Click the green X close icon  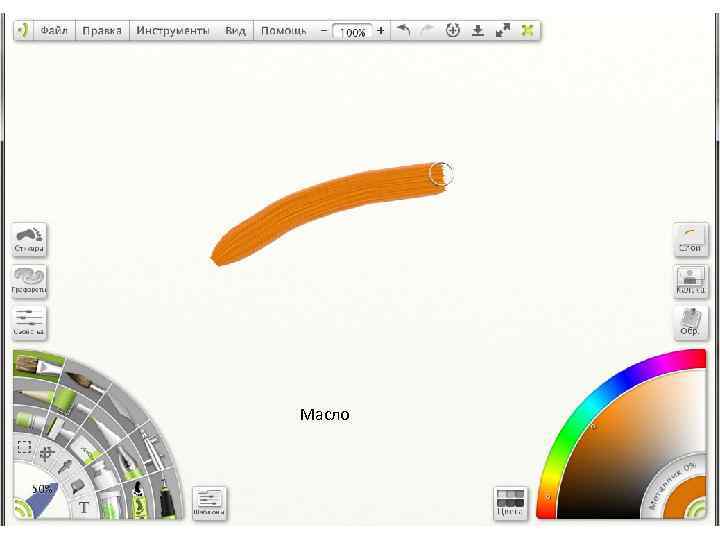pos(527,31)
